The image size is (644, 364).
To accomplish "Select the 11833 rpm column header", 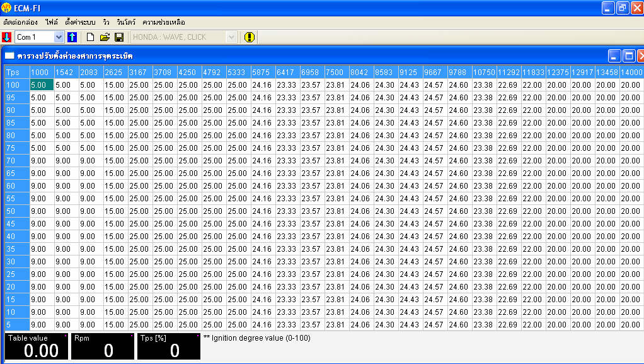I will coord(533,72).
